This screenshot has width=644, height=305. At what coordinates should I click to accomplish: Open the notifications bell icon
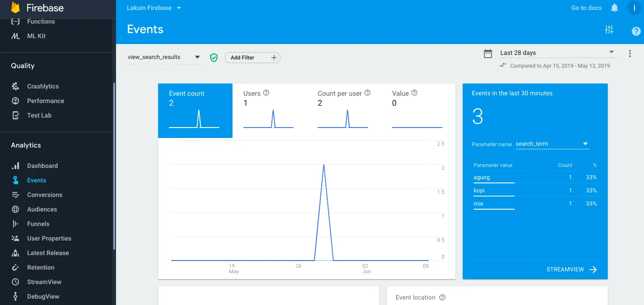[615, 8]
